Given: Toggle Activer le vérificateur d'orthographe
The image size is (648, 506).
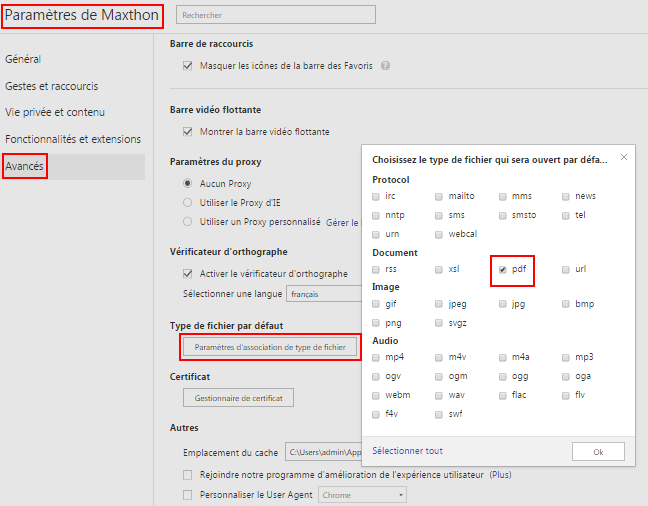Looking at the screenshot, I should pyautogui.click(x=188, y=274).
